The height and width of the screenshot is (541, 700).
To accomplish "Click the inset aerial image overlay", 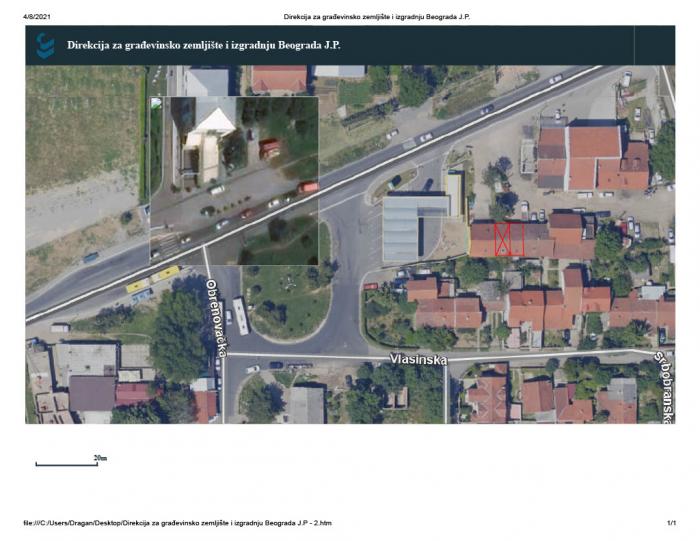I will [234, 181].
